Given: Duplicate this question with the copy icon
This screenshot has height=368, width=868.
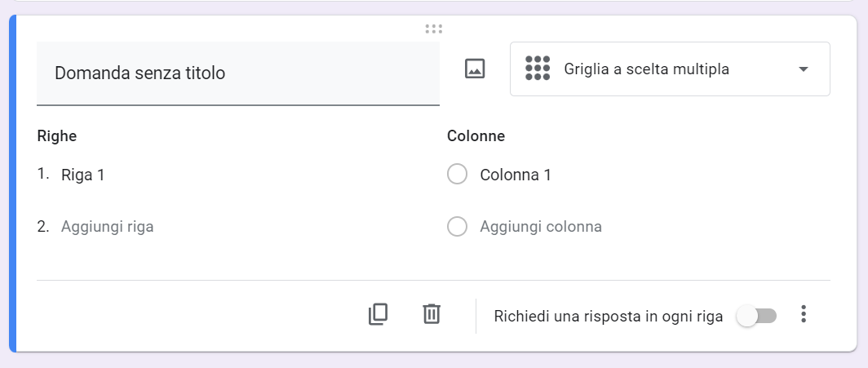Looking at the screenshot, I should 378,314.
